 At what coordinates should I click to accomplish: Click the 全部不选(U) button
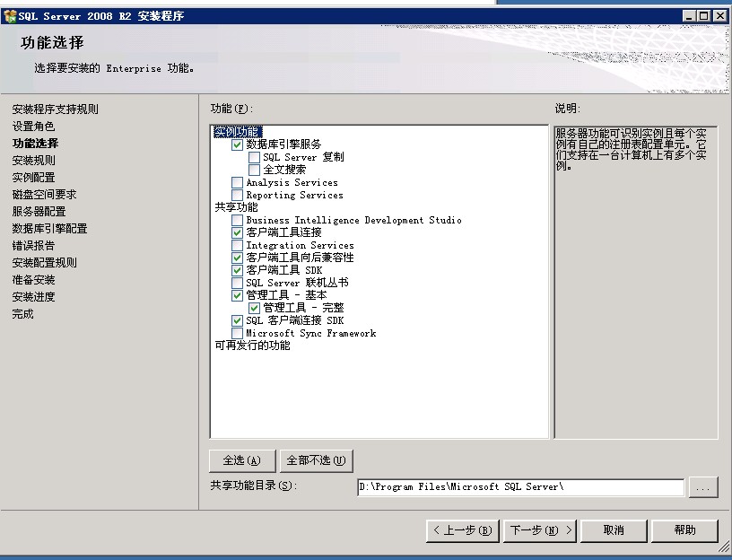[316, 461]
